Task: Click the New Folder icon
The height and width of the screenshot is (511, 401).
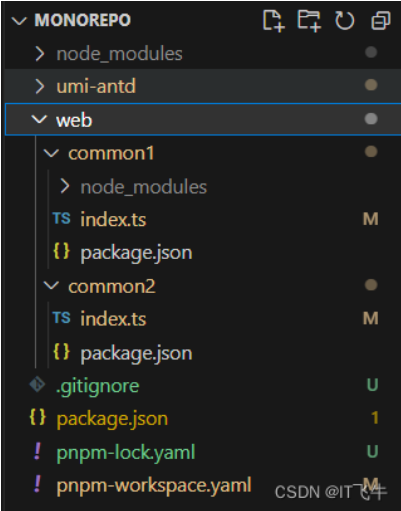Action: (309, 21)
